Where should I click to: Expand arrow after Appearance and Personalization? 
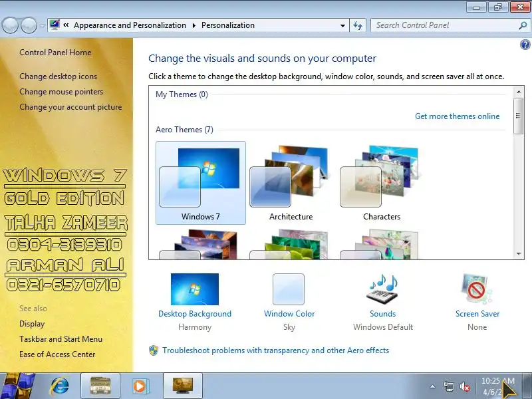pos(194,25)
